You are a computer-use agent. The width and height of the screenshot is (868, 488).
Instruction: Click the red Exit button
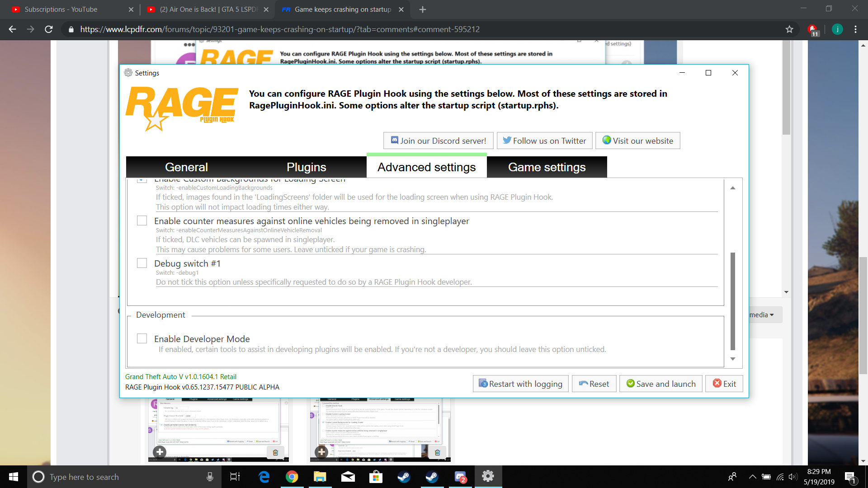[x=724, y=384]
